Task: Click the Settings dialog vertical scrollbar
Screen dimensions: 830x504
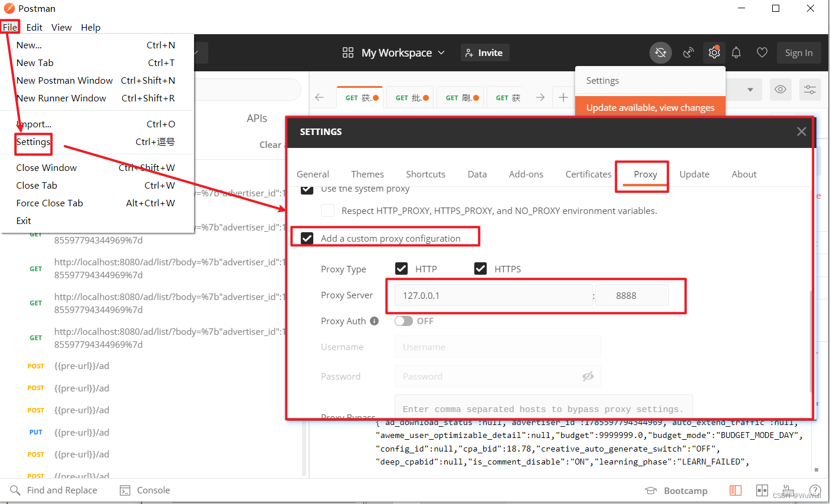Action: tap(812, 342)
